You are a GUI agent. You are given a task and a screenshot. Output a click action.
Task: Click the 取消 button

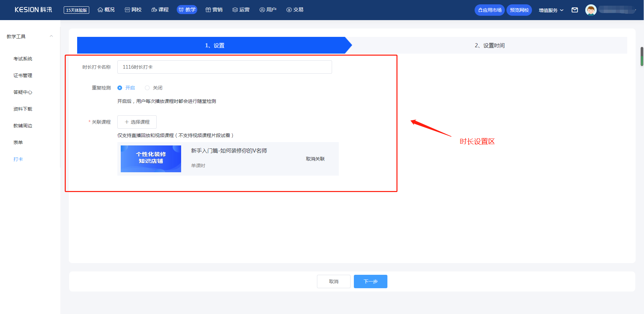pyautogui.click(x=333, y=281)
